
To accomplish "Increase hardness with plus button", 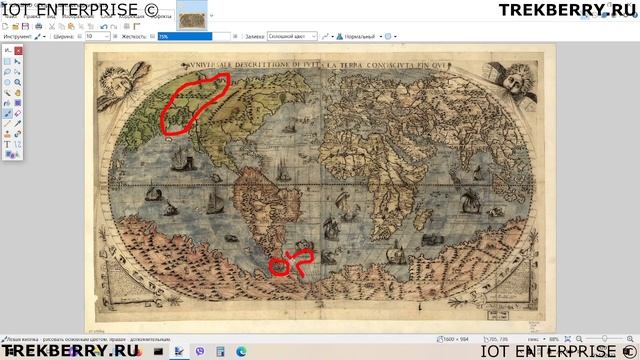I will coord(235,36).
